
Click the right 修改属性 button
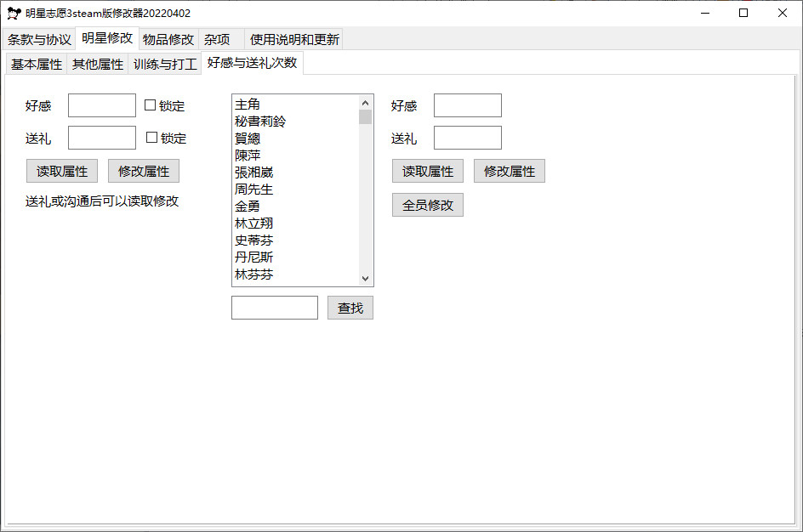510,171
